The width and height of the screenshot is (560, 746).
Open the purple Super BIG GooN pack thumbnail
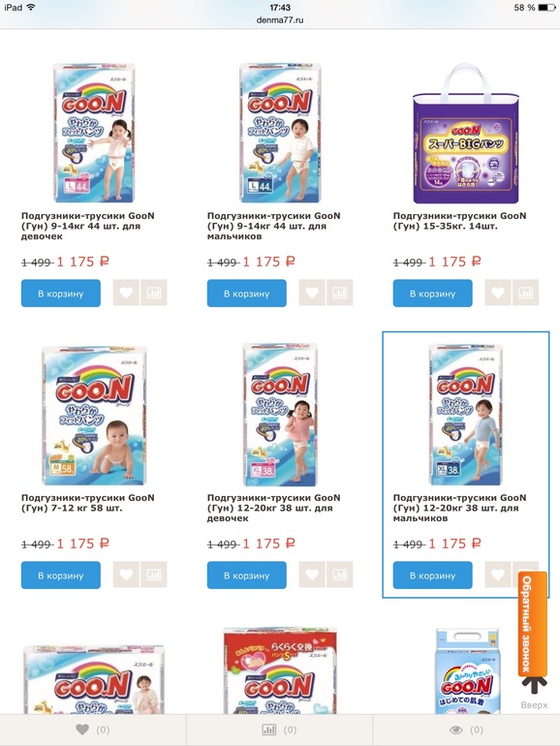[466, 134]
